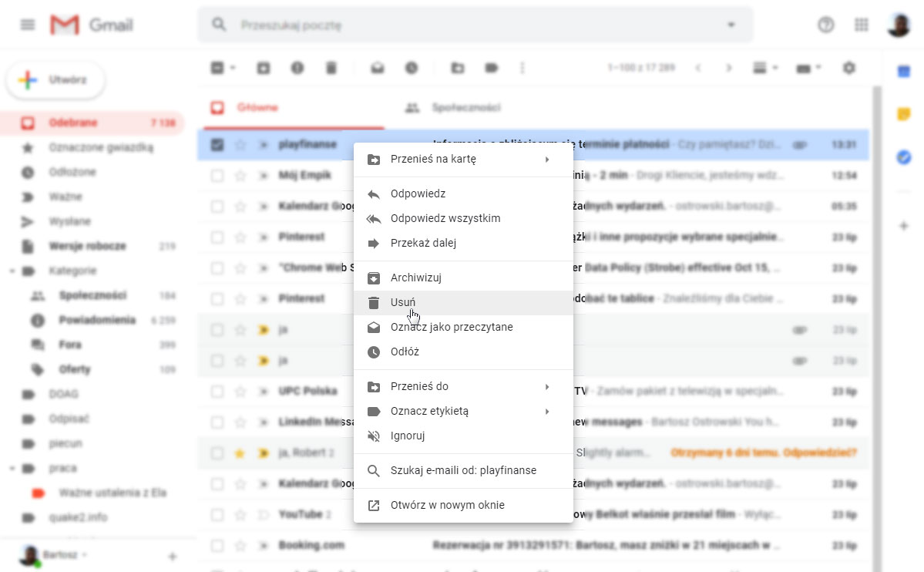Select Archiwizuj in the context menu
Screen dimensions: 924x572
(x=415, y=278)
